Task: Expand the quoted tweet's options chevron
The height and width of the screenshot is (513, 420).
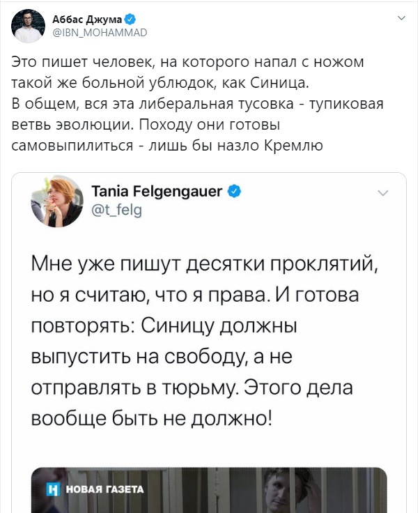Action: click(x=381, y=193)
